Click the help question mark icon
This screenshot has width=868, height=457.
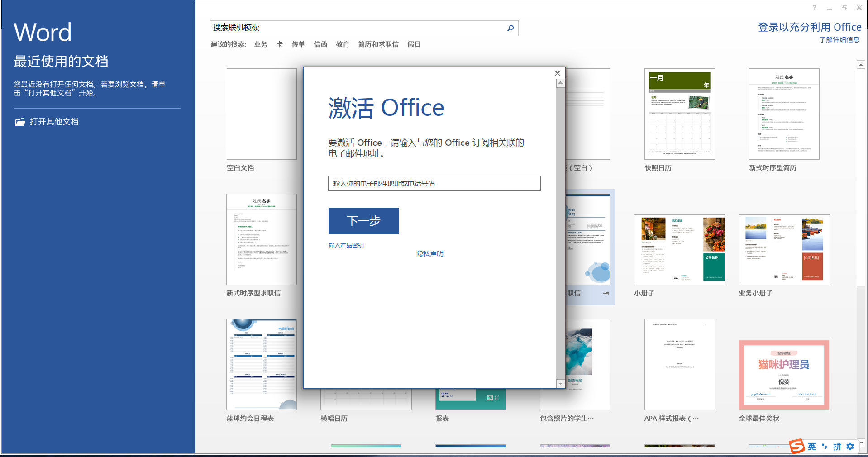coord(815,8)
